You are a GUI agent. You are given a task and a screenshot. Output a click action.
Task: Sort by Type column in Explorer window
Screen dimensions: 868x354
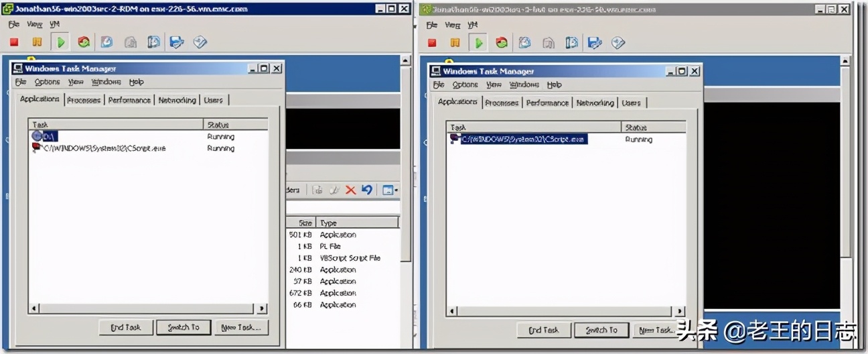point(358,223)
